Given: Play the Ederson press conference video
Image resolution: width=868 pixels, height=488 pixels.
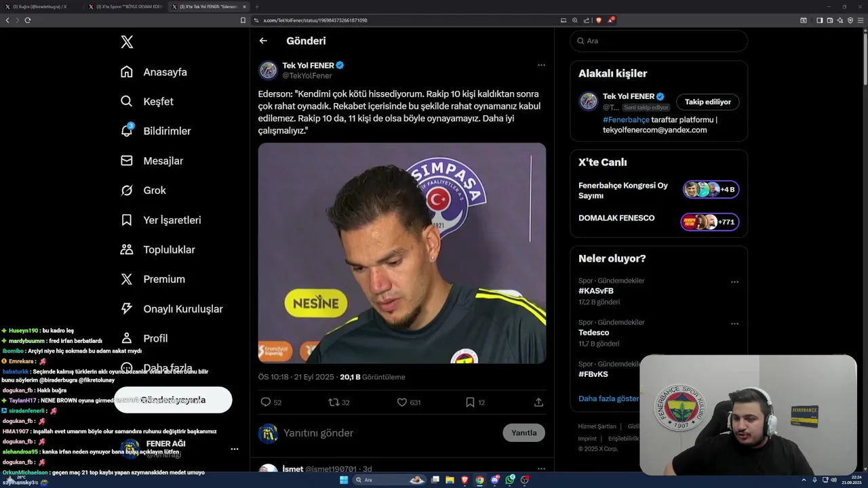Looking at the screenshot, I should pyautogui.click(x=401, y=253).
